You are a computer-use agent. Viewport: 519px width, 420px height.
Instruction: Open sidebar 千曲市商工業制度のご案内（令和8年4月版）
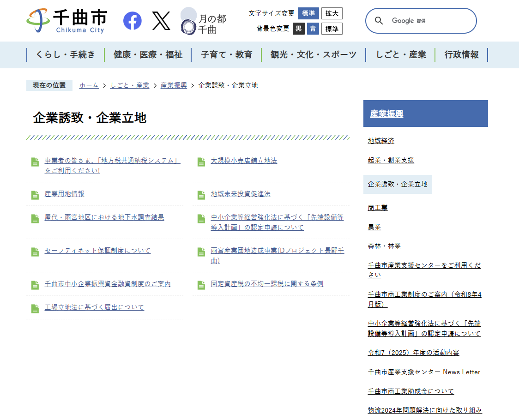tap(425, 299)
